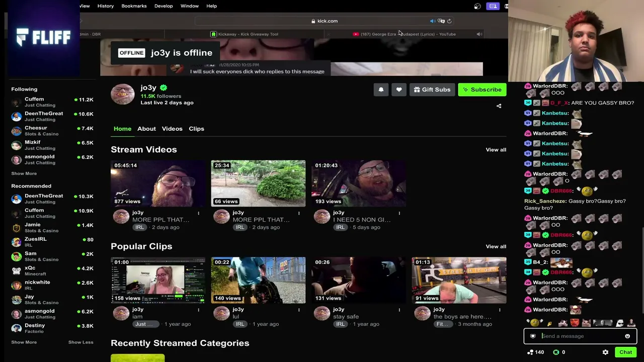The image size is (644, 362).
Task: Subscribe to jo3y's channel
Action: pyautogui.click(x=482, y=89)
